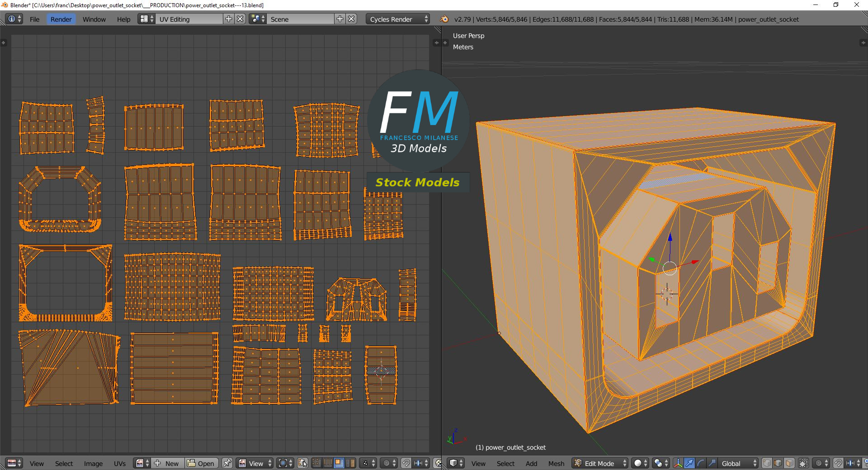Toggle snapping in the UV editor
The image size is (868, 470).
[x=406, y=463]
